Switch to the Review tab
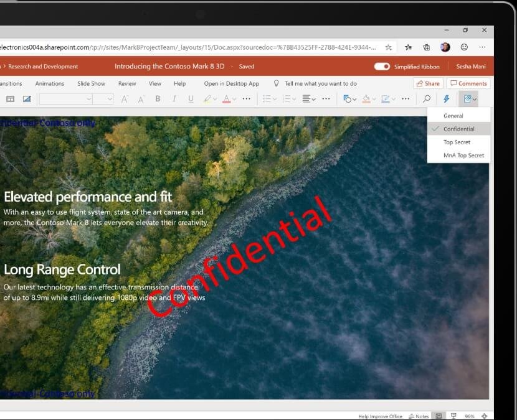517x420 pixels. pyautogui.click(x=127, y=83)
